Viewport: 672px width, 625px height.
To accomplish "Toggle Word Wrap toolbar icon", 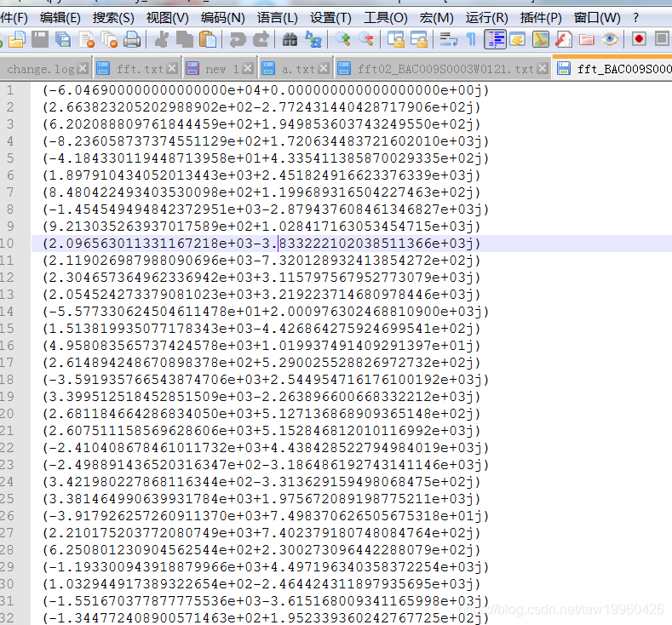I will (448, 40).
